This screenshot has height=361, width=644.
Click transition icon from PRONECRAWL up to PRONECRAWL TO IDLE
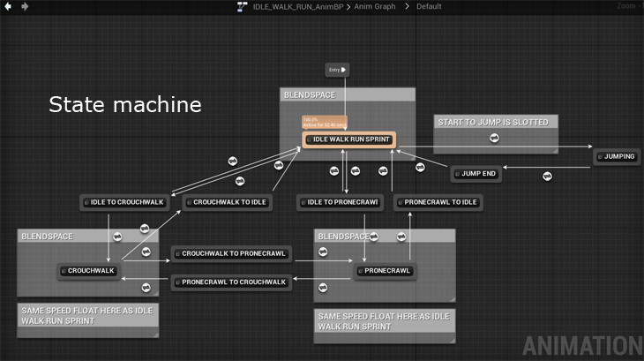pyautogui.click(x=401, y=237)
